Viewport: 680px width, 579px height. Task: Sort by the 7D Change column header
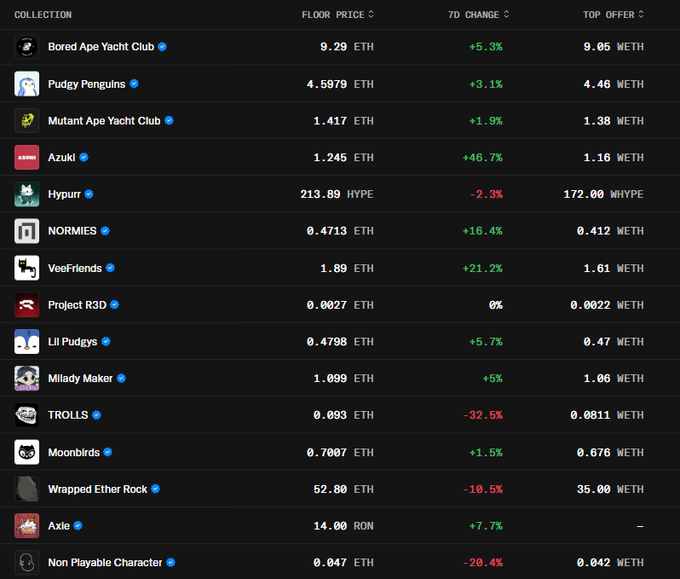478,15
